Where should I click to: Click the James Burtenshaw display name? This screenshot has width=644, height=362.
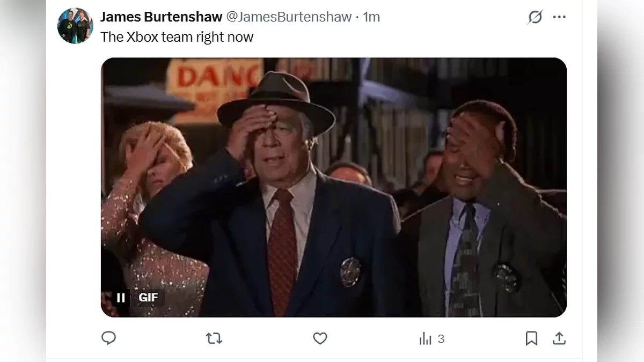pyautogui.click(x=161, y=17)
